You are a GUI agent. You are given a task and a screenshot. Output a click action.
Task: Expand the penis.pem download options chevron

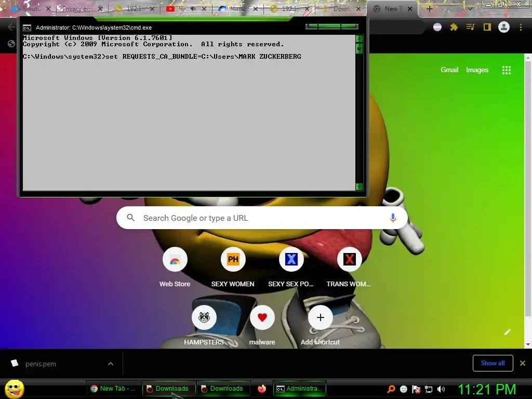click(111, 364)
